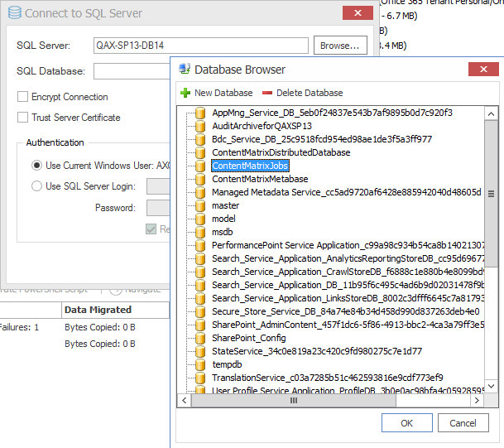Select the tempdb database name
Viewport: 504px width, 448px height.
click(x=227, y=364)
